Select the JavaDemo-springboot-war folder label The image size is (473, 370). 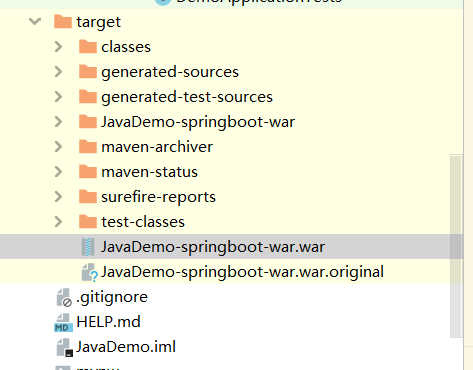(x=198, y=122)
